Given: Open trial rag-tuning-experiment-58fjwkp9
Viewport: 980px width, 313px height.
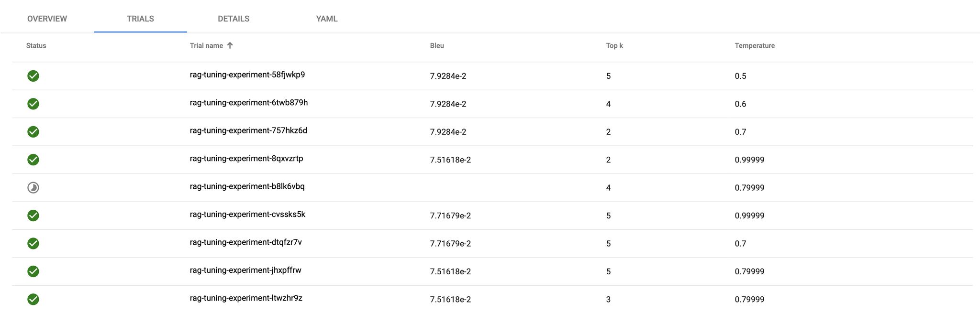Looking at the screenshot, I should pos(247,75).
